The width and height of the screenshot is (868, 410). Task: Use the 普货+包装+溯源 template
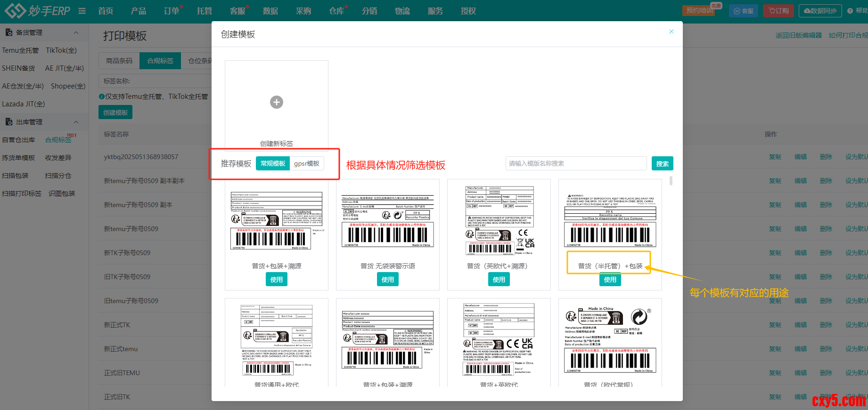tap(277, 280)
